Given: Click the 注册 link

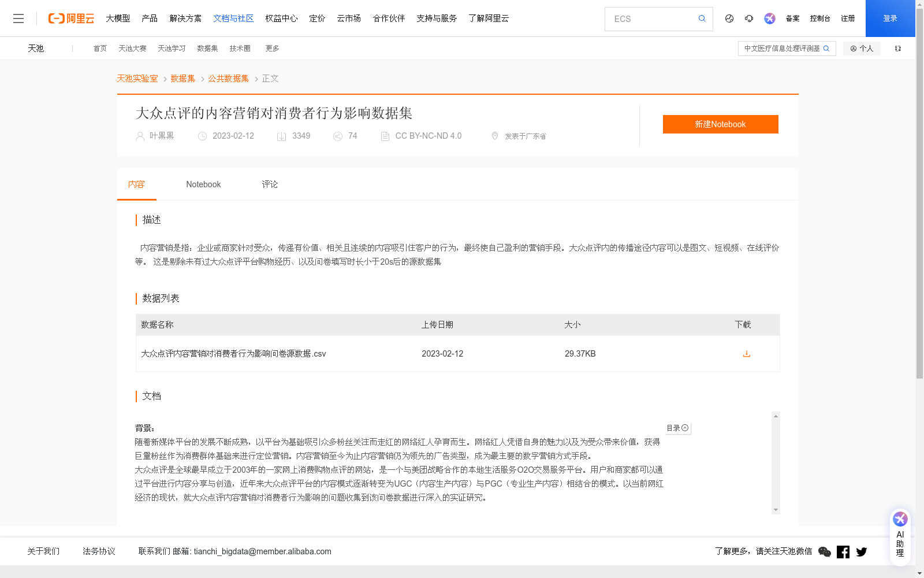Looking at the screenshot, I should click(x=848, y=18).
